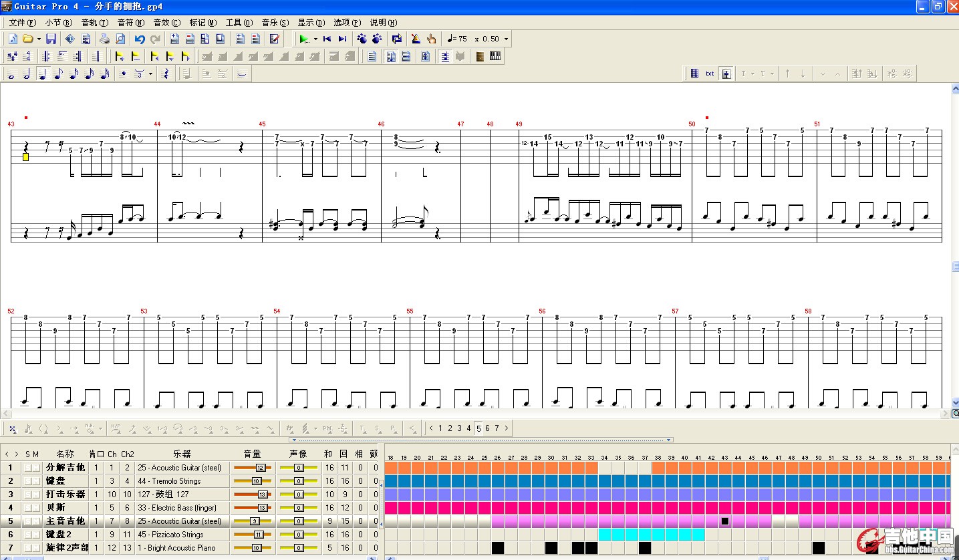Adjust track 5 volume slider
The height and width of the screenshot is (560, 959).
[x=253, y=521]
